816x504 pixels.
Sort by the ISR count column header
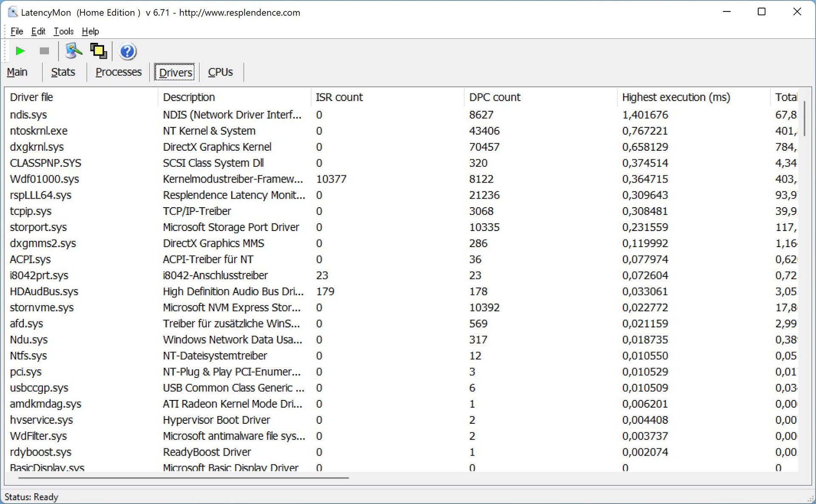tap(339, 97)
